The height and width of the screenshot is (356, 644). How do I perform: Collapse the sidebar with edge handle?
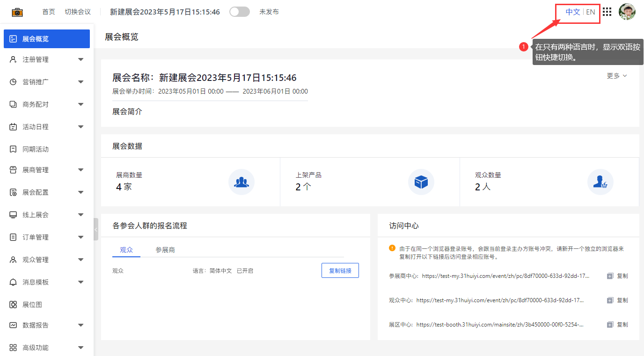(x=96, y=229)
